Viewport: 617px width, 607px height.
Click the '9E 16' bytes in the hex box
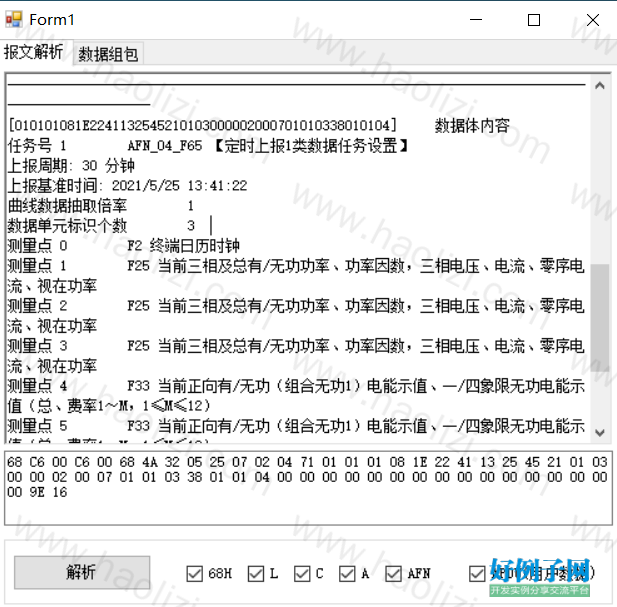coord(48,493)
